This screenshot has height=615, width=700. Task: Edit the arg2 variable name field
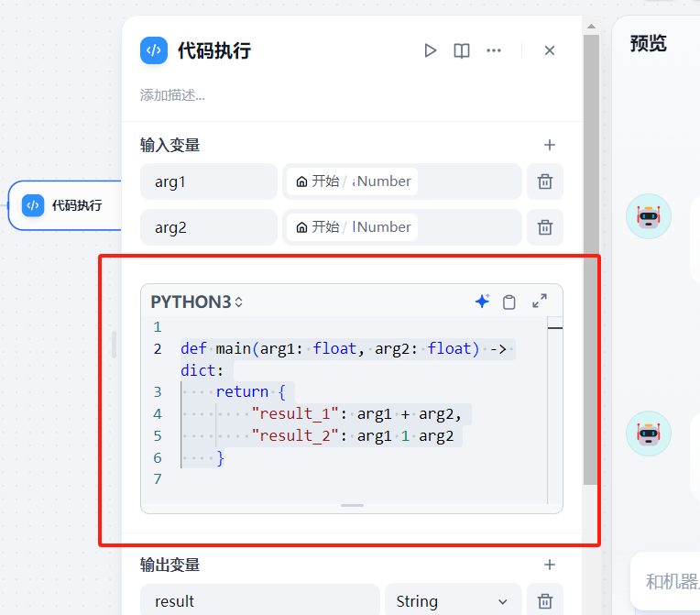tap(209, 227)
